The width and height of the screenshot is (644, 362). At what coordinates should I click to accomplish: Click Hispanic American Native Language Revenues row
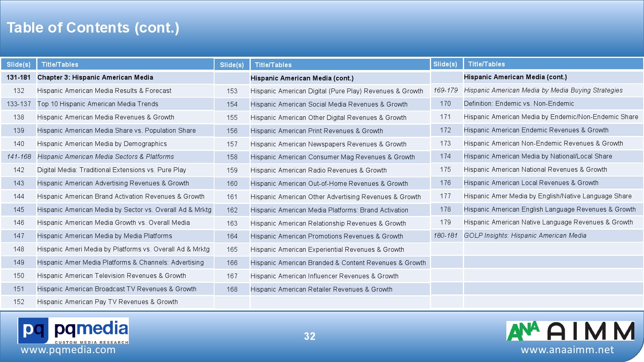pos(548,222)
